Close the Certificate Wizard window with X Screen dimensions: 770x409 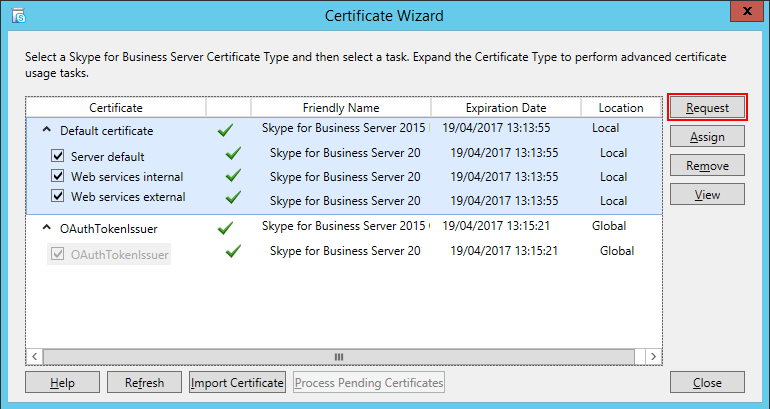[x=747, y=11]
